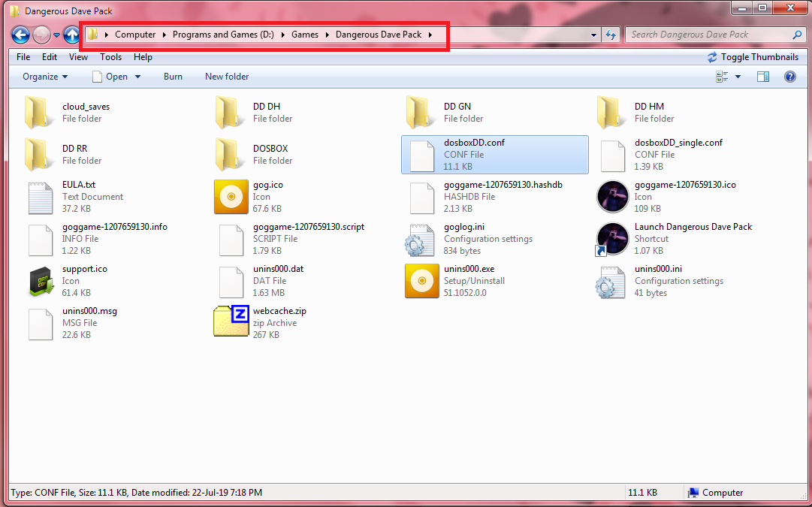Select the gog.ico disc icon
Image resolution: width=812 pixels, height=507 pixels.
tap(231, 197)
